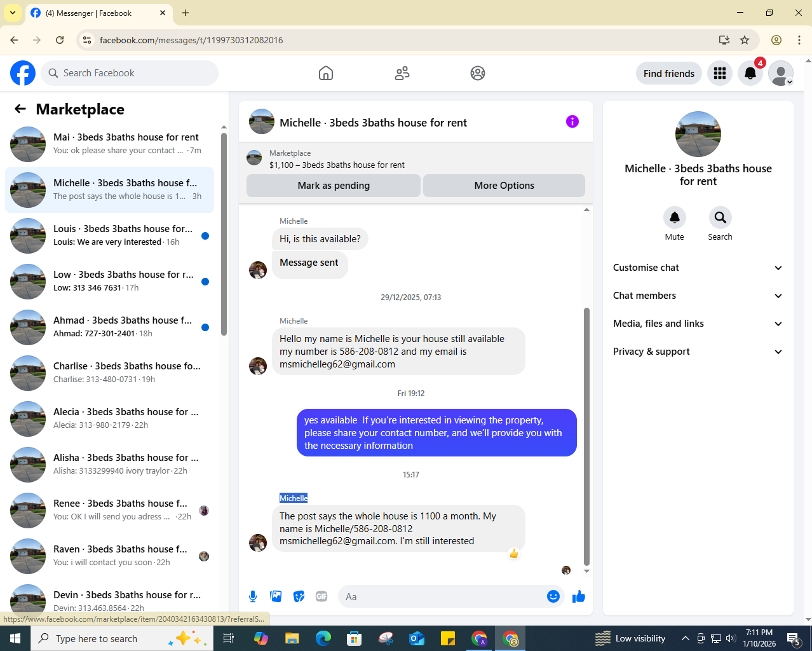The width and height of the screenshot is (812, 651).
Task: Click More Options button
Action: point(504,186)
